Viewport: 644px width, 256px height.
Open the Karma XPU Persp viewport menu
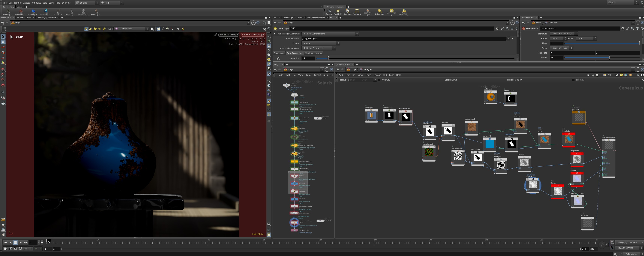pyautogui.click(x=229, y=35)
